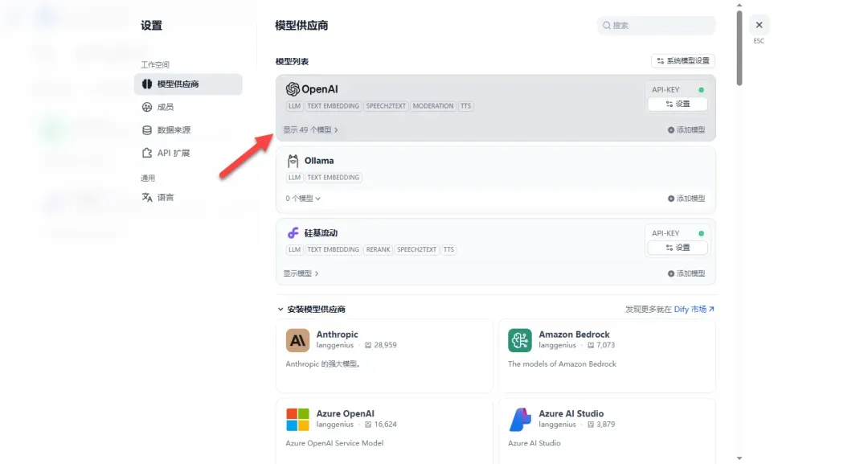The image size is (868, 464).
Task: Click the scrollbar down arrow
Action: click(x=739, y=458)
